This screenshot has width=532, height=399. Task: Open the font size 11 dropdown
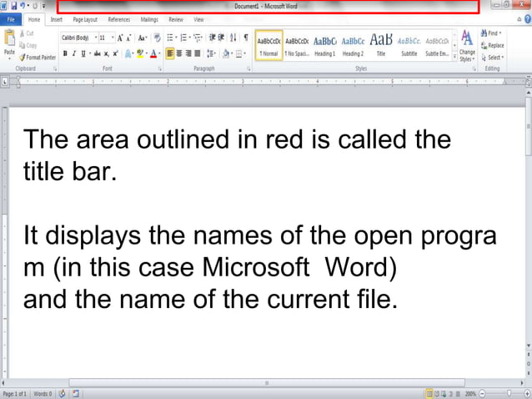(113, 38)
